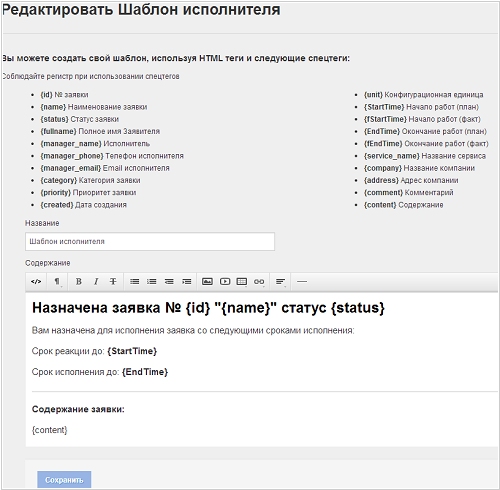Insert unordered bullet list
This screenshot has width=500, height=490.
point(135,282)
